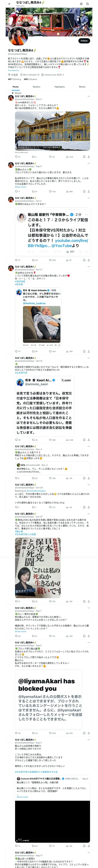Open the three-dot menu on Oct 17 post
Image resolution: width=98 pixels, height=868 pixels.
pos(89,266)
